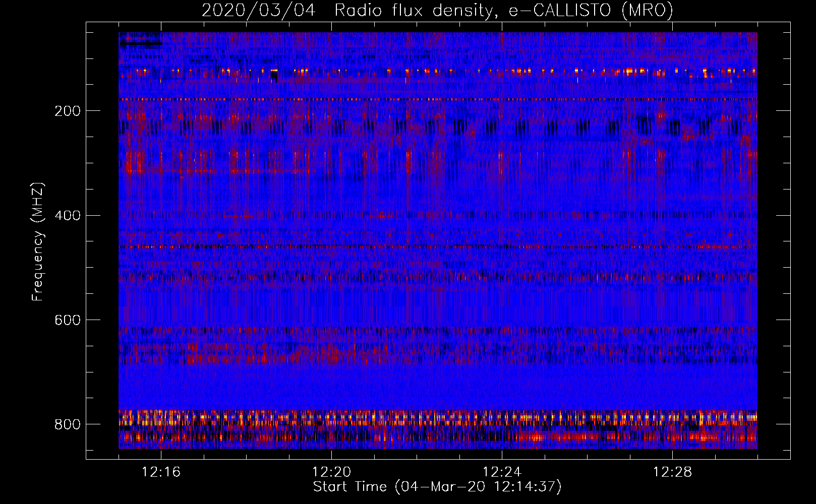The image size is (816, 504).
Task: Click the plot title 'Radio flux density, e-CALLISTO (MRO)'
Action: click(x=504, y=10)
